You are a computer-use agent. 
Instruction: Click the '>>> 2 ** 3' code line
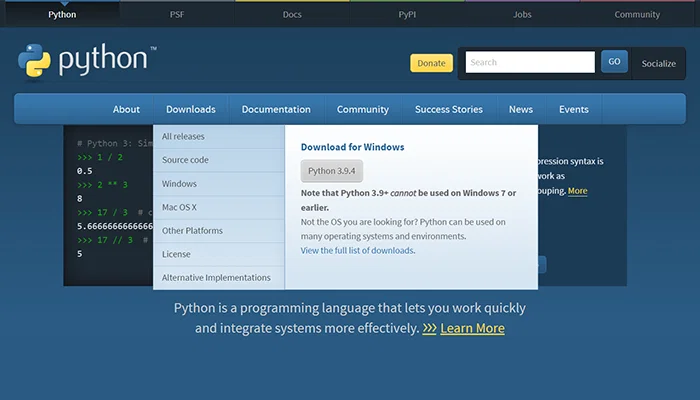point(102,185)
